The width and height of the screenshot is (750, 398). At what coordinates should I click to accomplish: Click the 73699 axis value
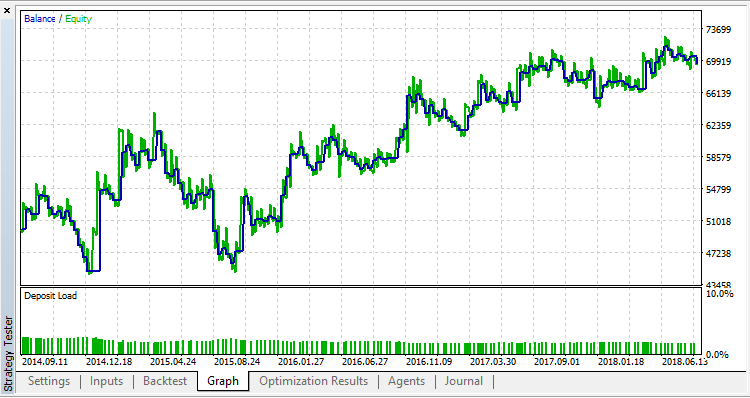coord(719,30)
